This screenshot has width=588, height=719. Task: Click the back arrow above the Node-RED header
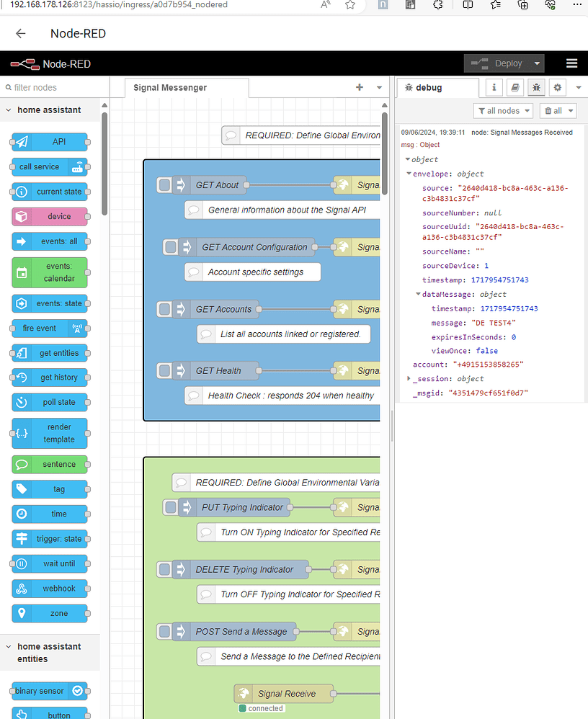19,33
